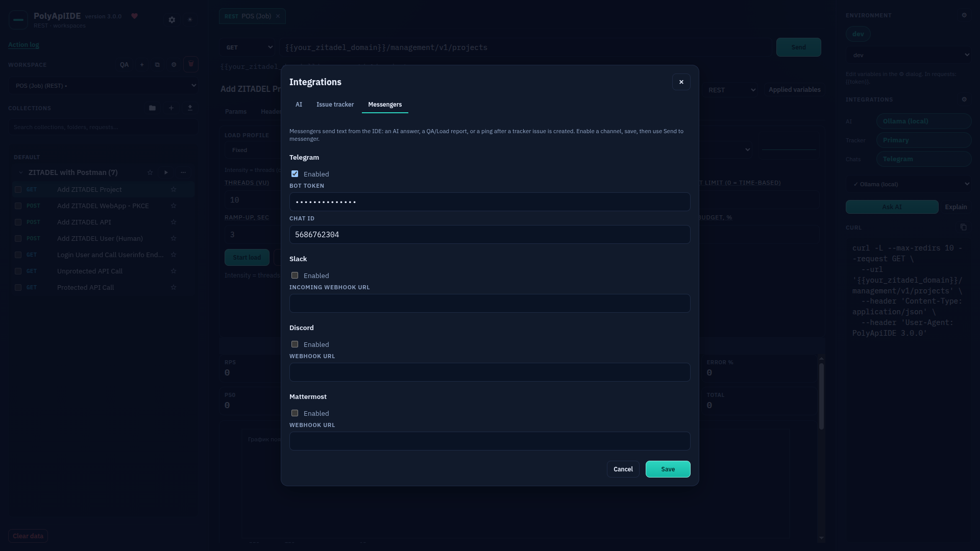
Task: Enable the Slack messenger checkbox
Action: tap(295, 275)
